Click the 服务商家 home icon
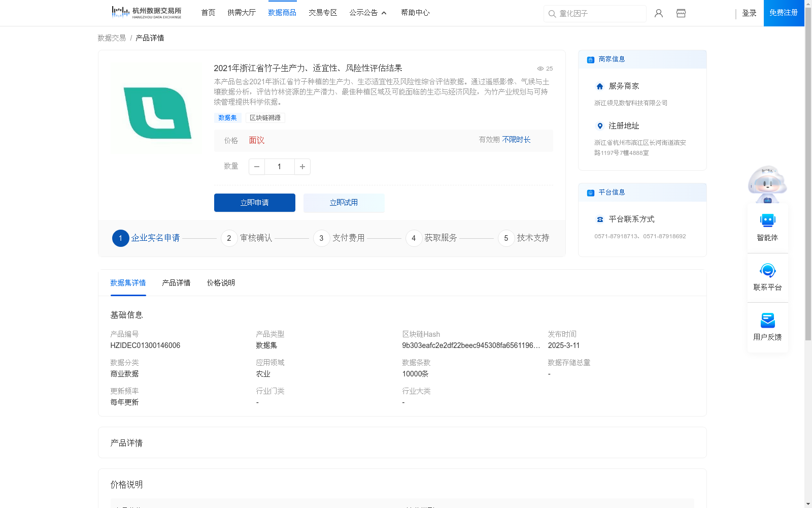Viewport: 812px width, 508px height. point(600,86)
